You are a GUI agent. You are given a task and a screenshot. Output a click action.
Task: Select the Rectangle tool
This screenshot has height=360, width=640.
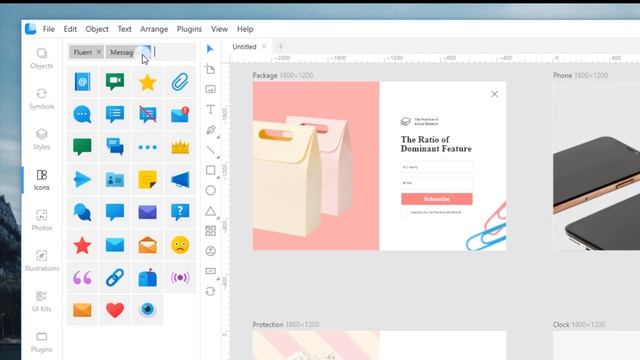[210, 170]
